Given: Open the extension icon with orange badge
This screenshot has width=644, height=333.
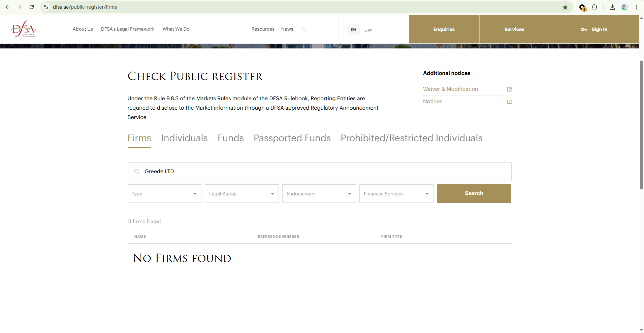Looking at the screenshot, I should click(582, 7).
